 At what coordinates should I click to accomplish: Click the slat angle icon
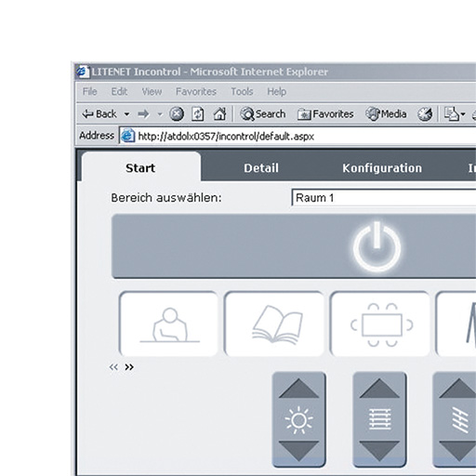coord(460,420)
